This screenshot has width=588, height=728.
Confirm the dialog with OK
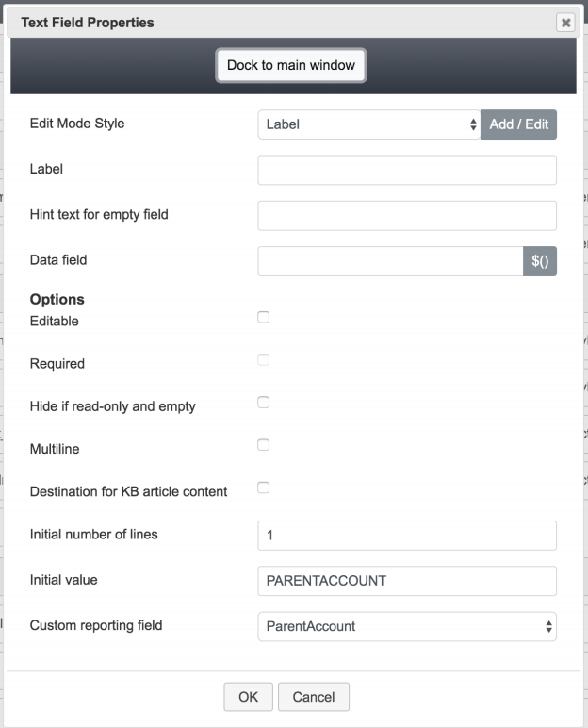[248, 697]
